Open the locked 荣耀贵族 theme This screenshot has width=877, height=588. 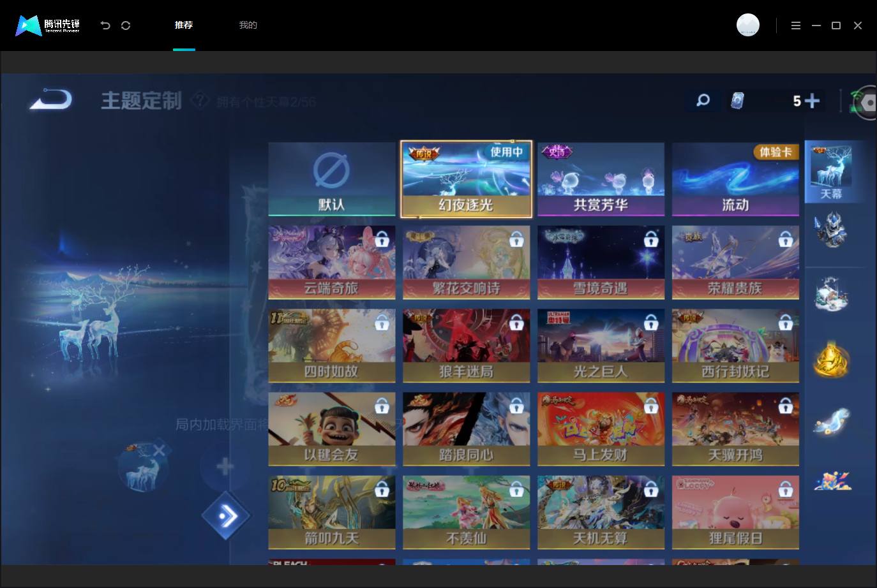click(735, 262)
